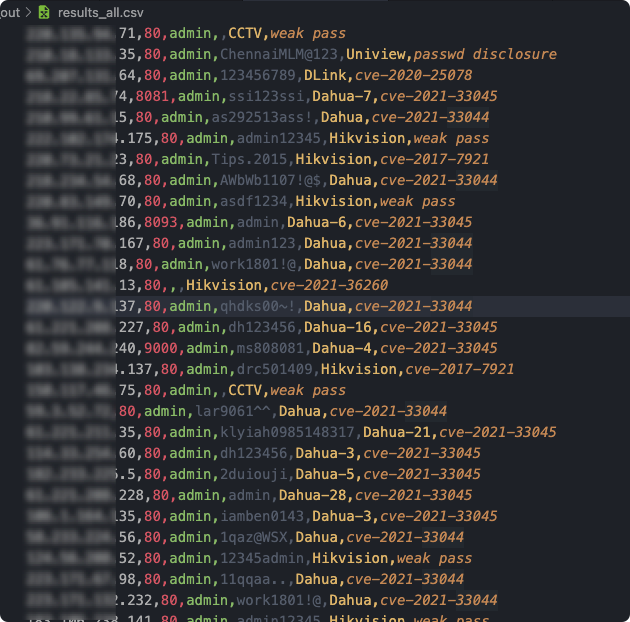Click 'Dahua' in the row starting 56
The height and width of the screenshot is (622, 630).
coord(317,537)
